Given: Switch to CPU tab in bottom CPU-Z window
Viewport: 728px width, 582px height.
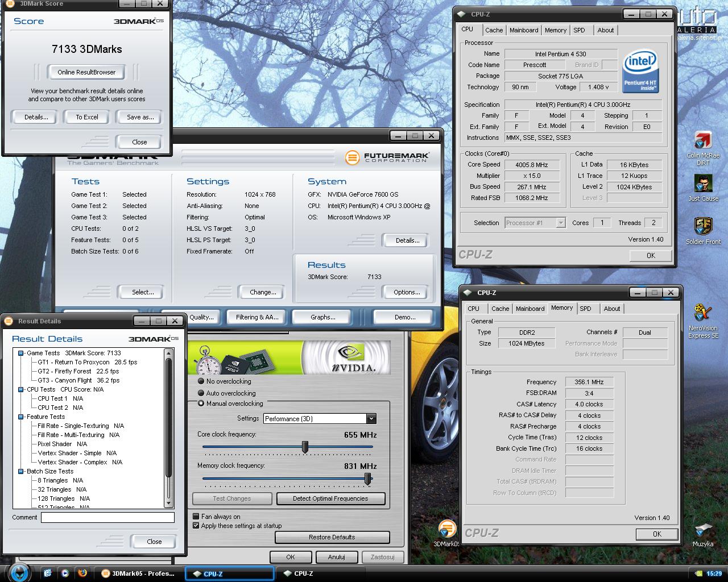Looking at the screenshot, I should 473,309.
